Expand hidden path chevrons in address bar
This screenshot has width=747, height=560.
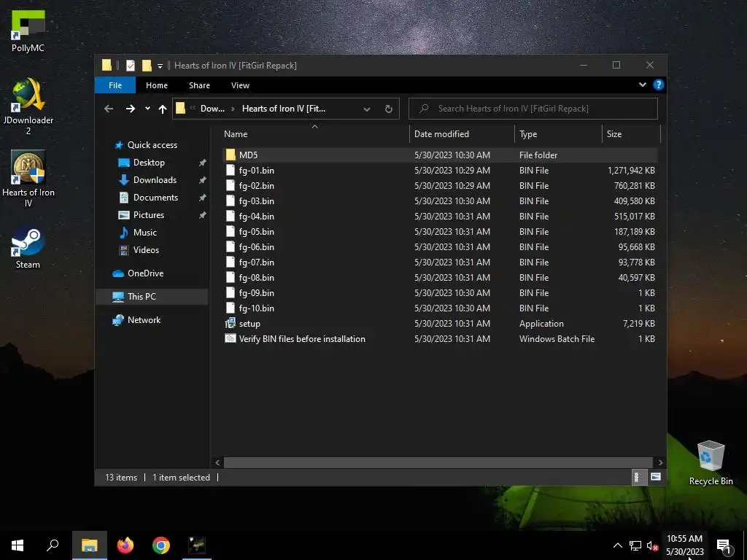(x=193, y=108)
